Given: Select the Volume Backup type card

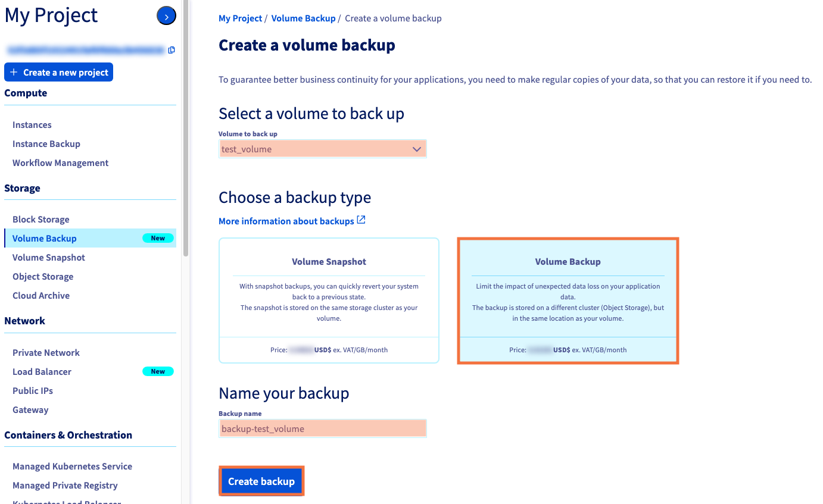Looking at the screenshot, I should [x=568, y=300].
